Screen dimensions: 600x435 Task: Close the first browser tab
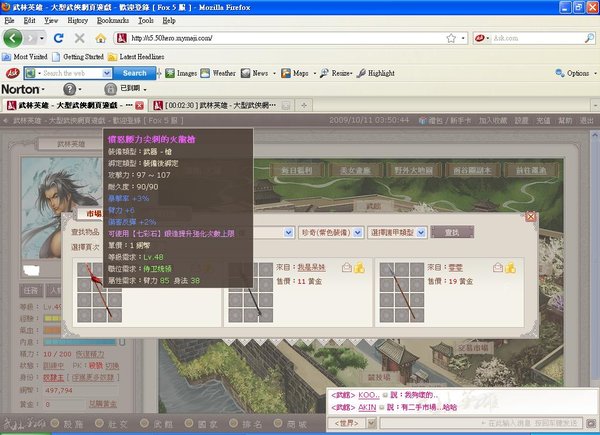(x=140, y=106)
